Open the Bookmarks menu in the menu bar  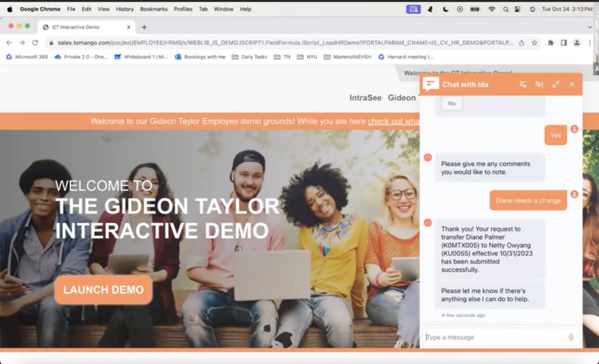tap(154, 9)
